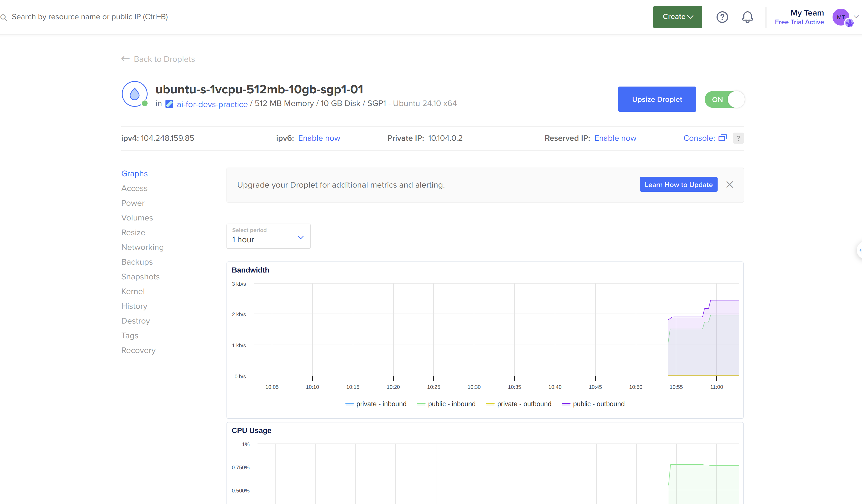
Task: Launch the Console window icon
Action: click(x=722, y=138)
